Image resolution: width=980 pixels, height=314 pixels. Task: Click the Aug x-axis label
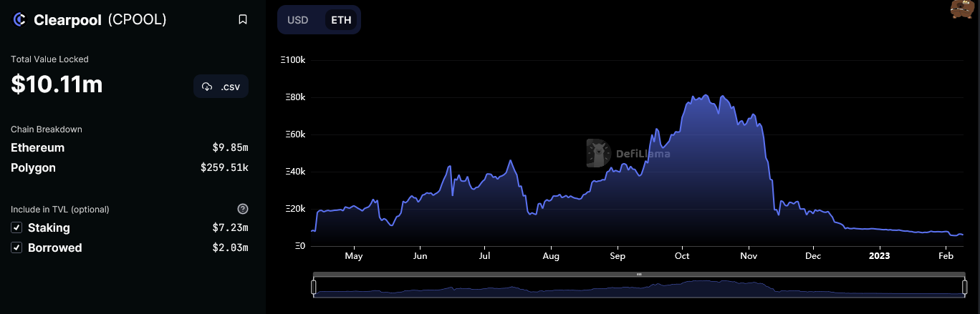[x=551, y=256]
